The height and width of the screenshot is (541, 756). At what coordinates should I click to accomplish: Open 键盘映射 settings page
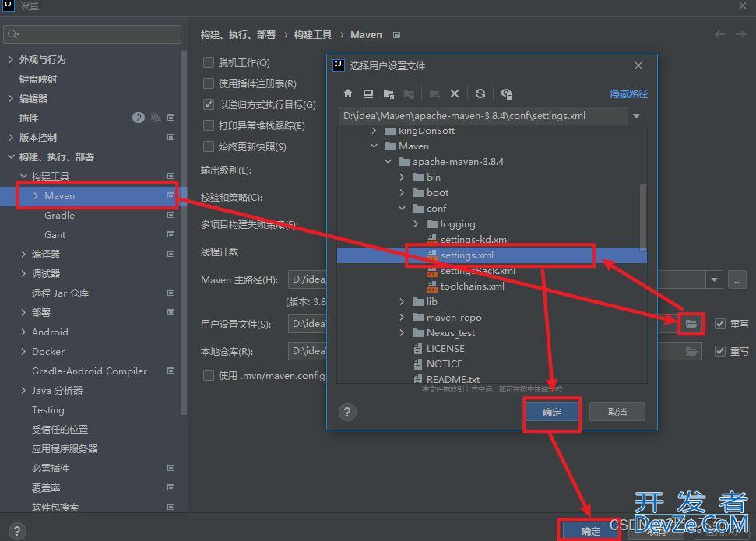pos(38,79)
